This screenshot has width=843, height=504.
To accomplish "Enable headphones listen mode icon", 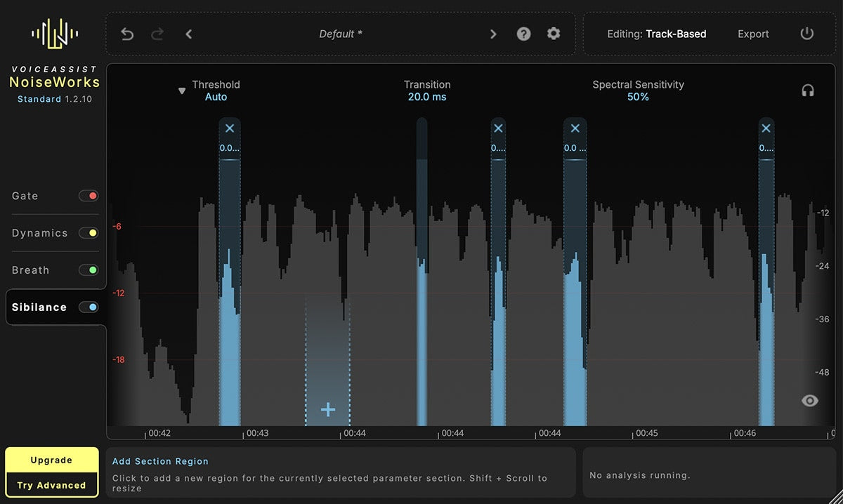I will click(808, 90).
